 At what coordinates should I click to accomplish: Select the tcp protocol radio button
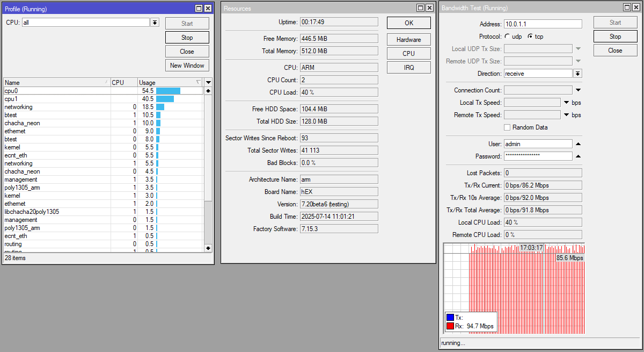[530, 37]
